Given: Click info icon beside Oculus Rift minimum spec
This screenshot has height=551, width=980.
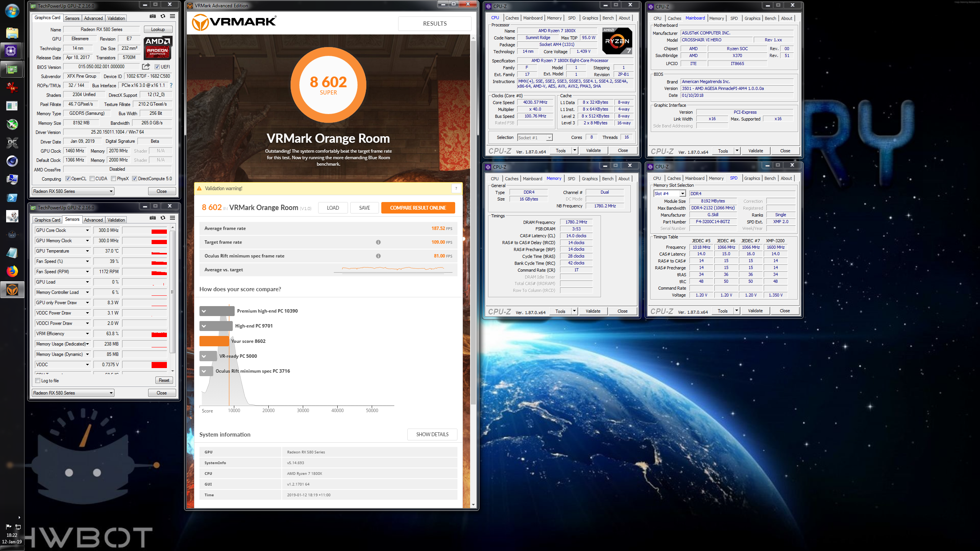Looking at the screenshot, I should pos(378,256).
